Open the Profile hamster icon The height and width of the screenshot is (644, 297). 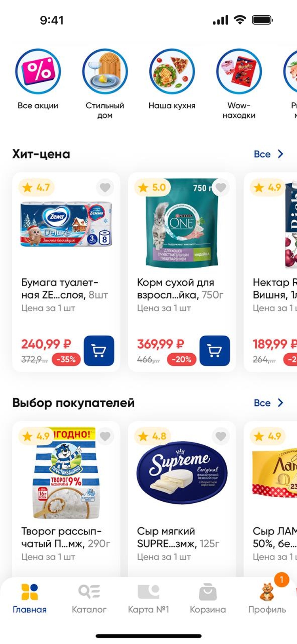tap(267, 592)
